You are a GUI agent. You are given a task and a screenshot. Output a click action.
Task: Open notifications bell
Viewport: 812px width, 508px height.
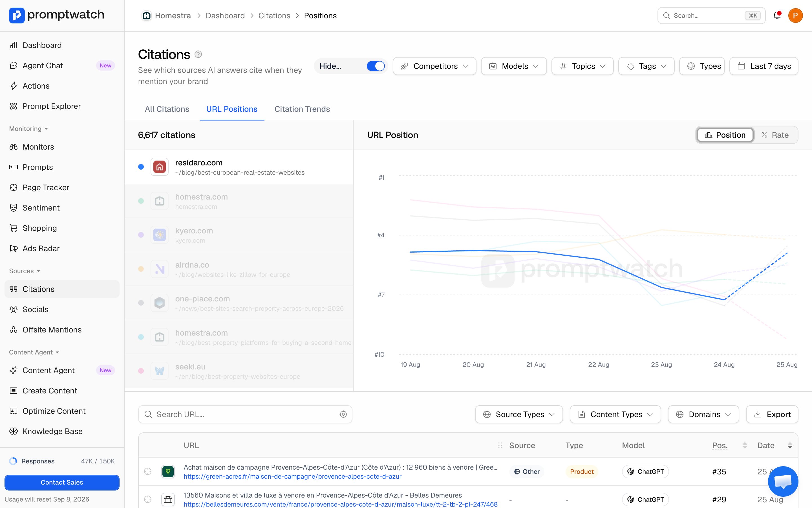[x=777, y=16]
